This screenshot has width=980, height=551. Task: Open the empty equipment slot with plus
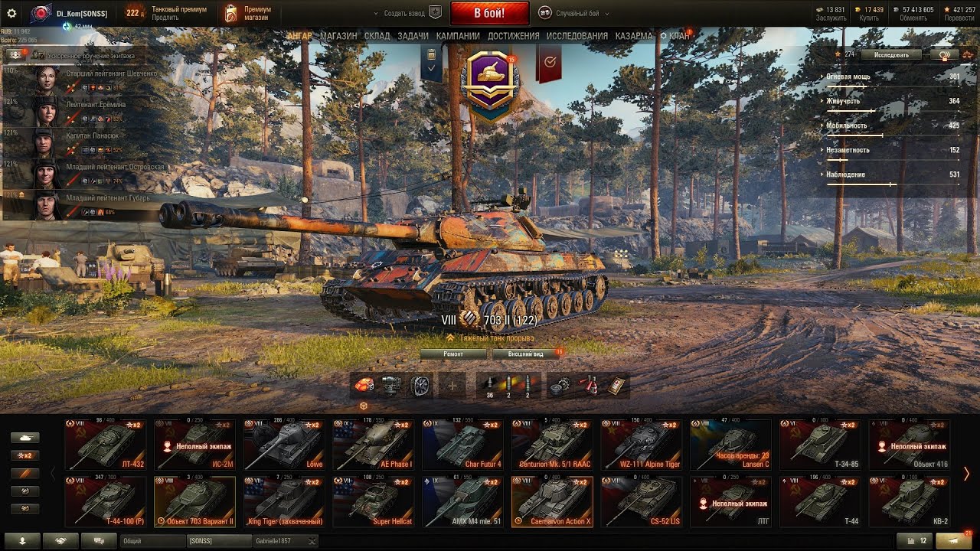coord(452,386)
